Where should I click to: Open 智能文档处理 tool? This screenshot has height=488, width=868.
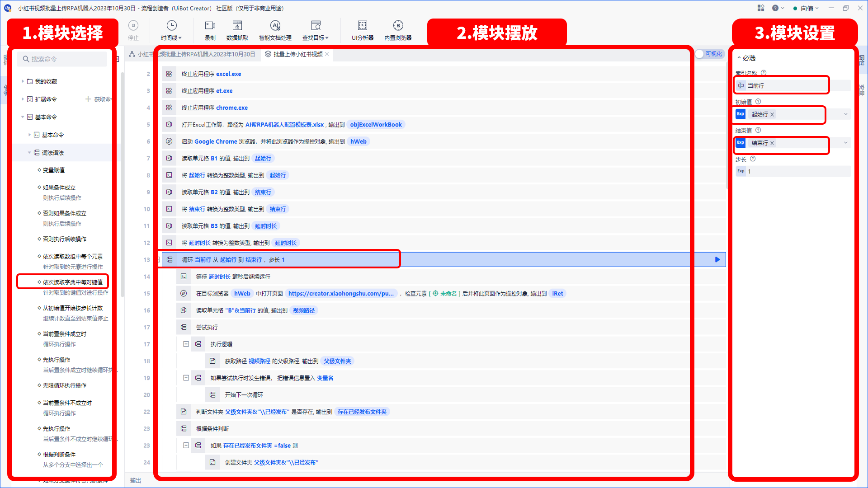coord(275,30)
